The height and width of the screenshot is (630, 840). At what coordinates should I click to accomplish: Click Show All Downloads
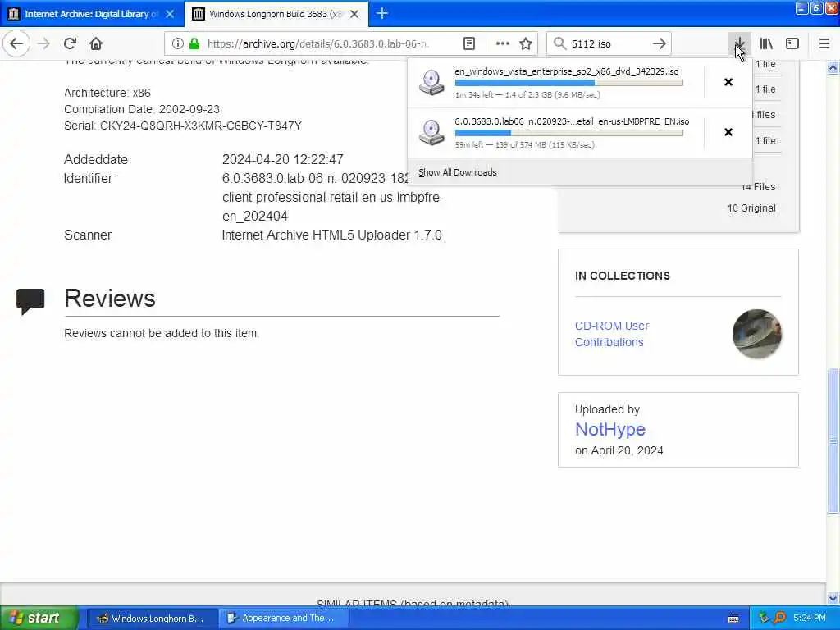point(458,172)
